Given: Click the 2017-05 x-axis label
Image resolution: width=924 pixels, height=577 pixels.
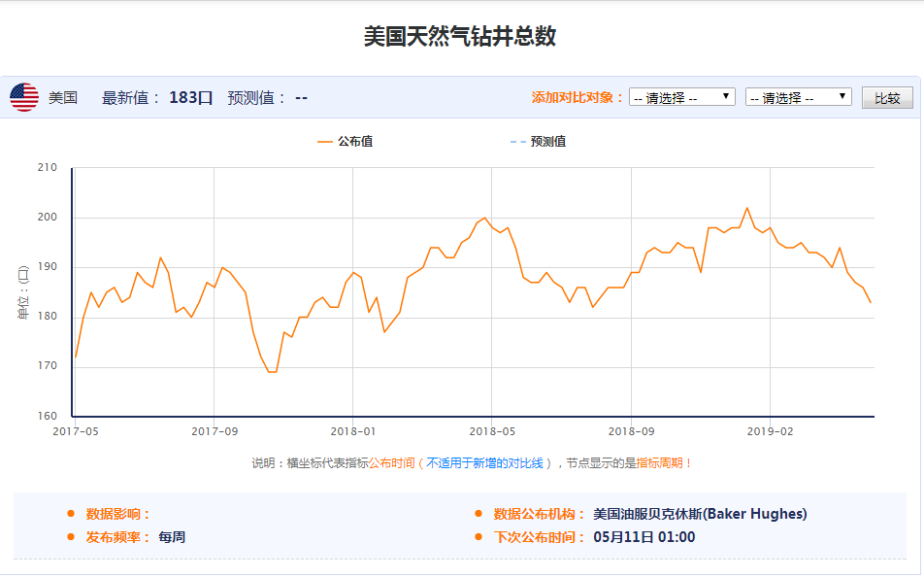Looking at the screenshot, I should click(x=75, y=430).
